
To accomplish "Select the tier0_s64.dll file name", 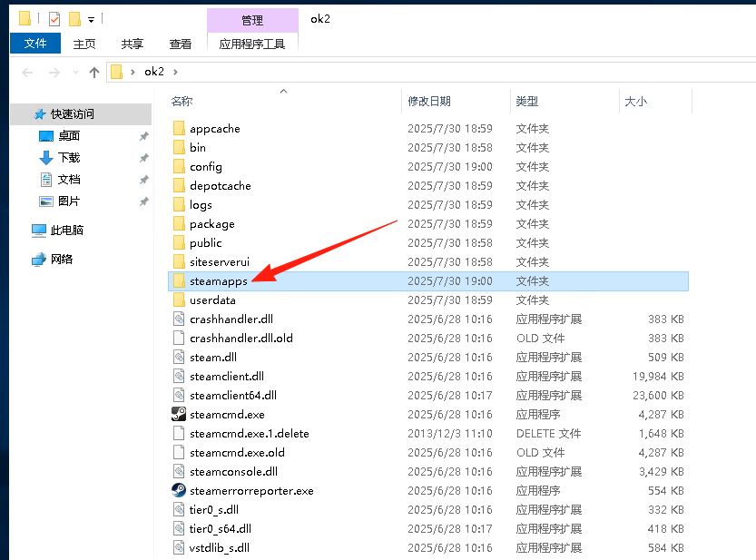I will click(x=221, y=528).
